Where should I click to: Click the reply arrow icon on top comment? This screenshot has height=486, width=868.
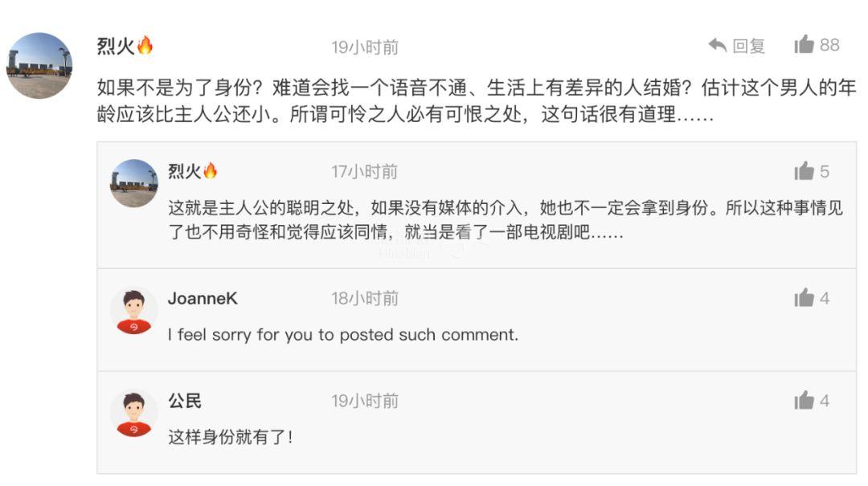pos(718,46)
